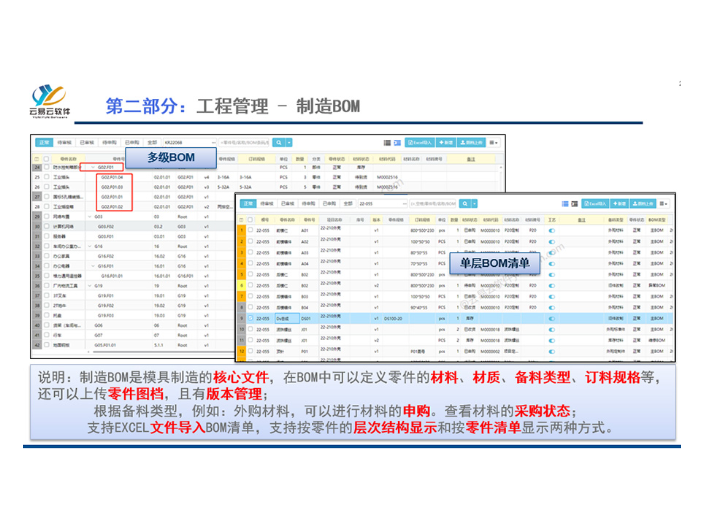Toggle 工艺 switch in row 2 (A02)
The width and height of the screenshot is (704, 528).
552,242
